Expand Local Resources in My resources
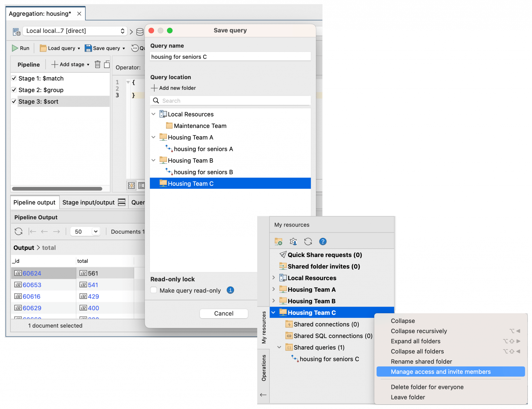Viewport: 532px width, 409px height. [274, 278]
